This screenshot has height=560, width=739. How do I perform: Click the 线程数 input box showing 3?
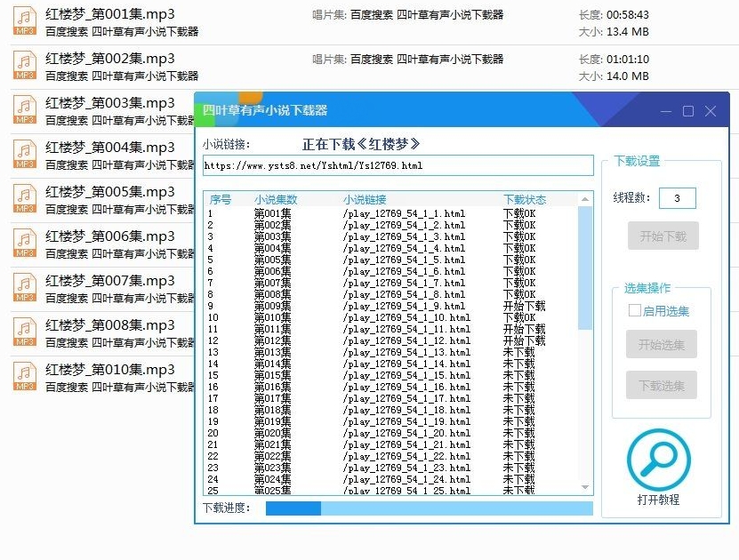point(678,198)
